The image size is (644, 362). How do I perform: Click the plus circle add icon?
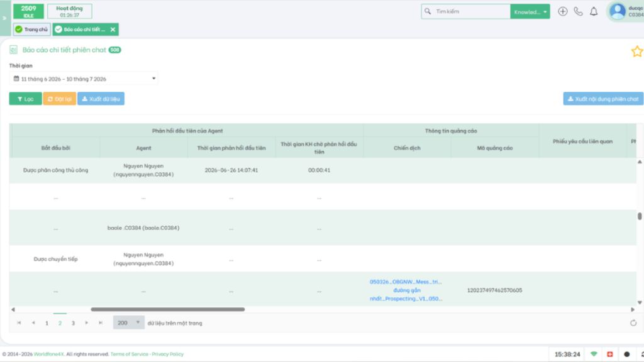tap(563, 11)
